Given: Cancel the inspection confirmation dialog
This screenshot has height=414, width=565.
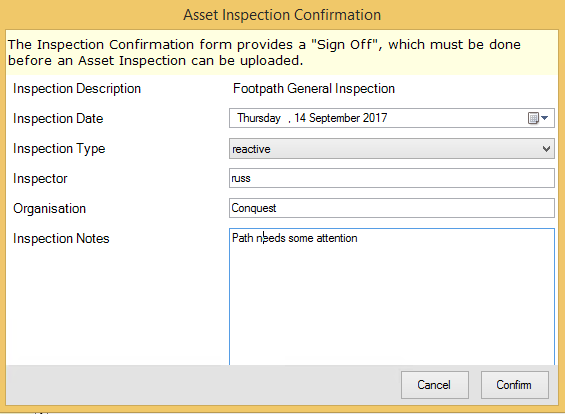Looking at the screenshot, I should coord(435,385).
